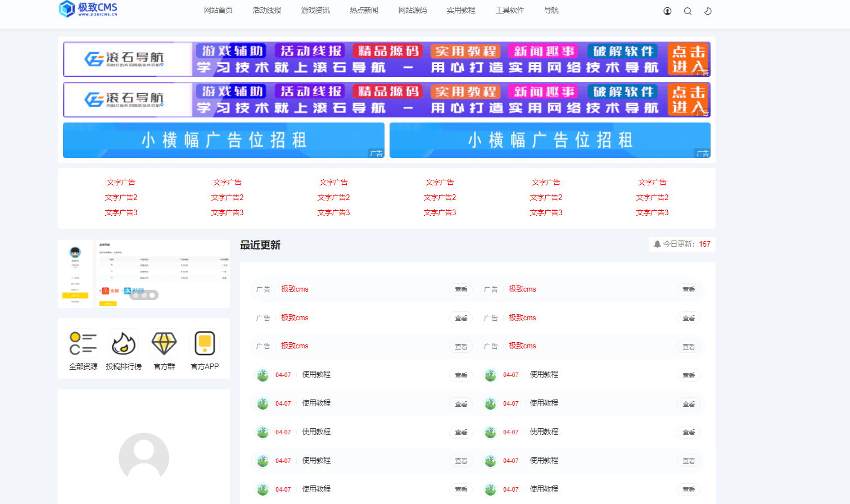Open 工具软件 nav item
The width and height of the screenshot is (850, 504).
coord(510,10)
